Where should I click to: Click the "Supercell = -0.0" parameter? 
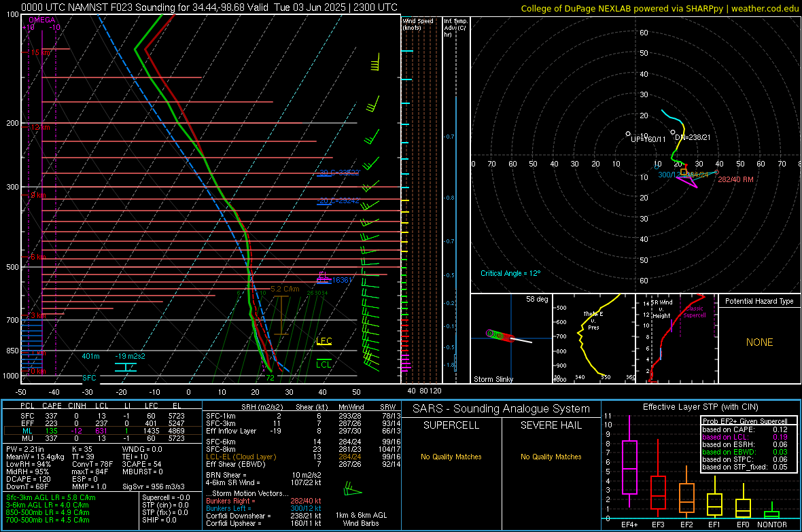(167, 497)
